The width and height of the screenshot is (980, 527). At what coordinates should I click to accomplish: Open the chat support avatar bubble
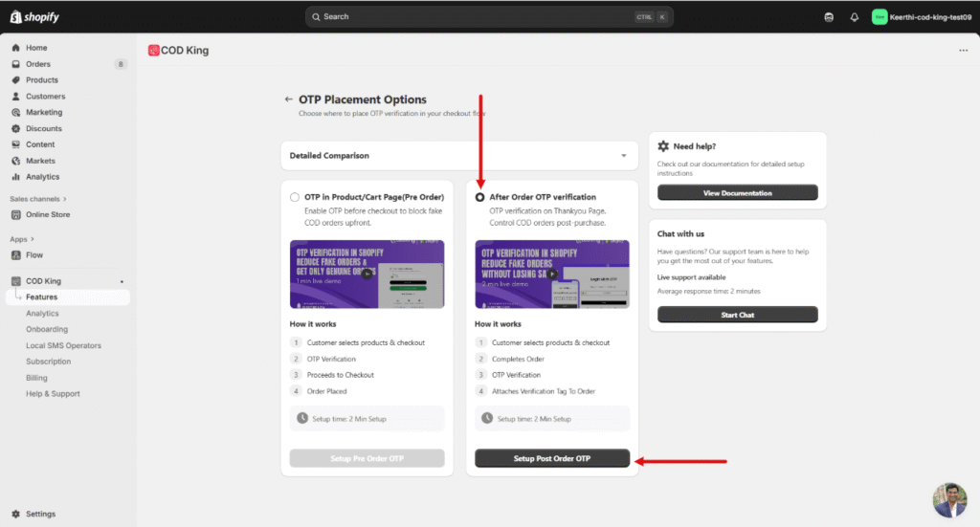coord(949,499)
